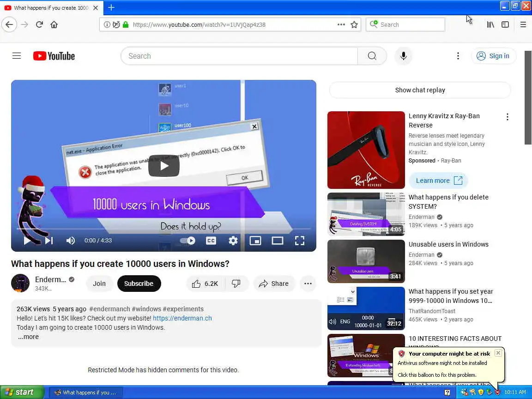
Task: Go to YouTube home via logo
Action: click(54, 56)
